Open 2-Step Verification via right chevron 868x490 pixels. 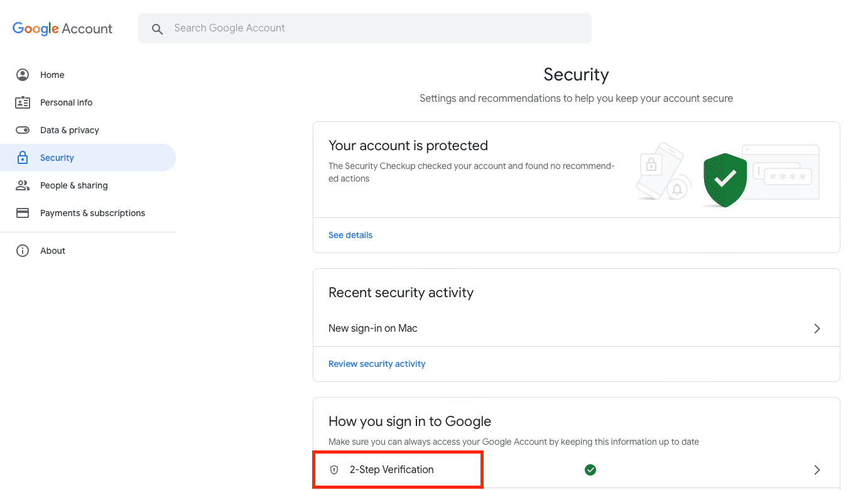(x=816, y=470)
